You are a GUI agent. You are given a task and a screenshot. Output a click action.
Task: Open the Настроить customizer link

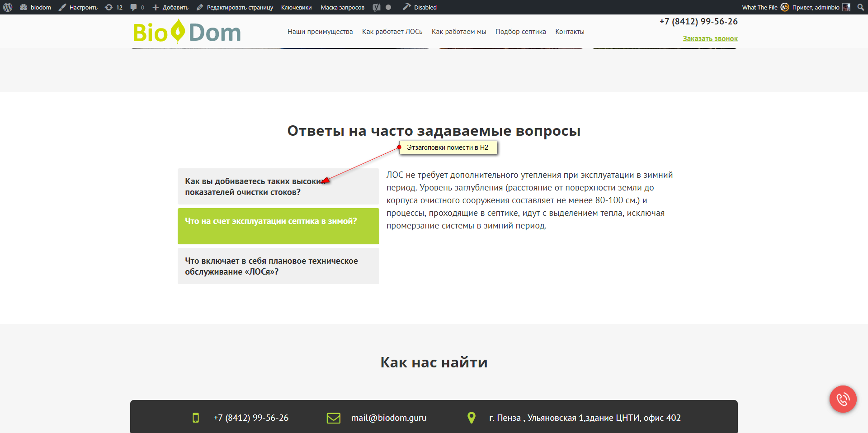tap(78, 7)
